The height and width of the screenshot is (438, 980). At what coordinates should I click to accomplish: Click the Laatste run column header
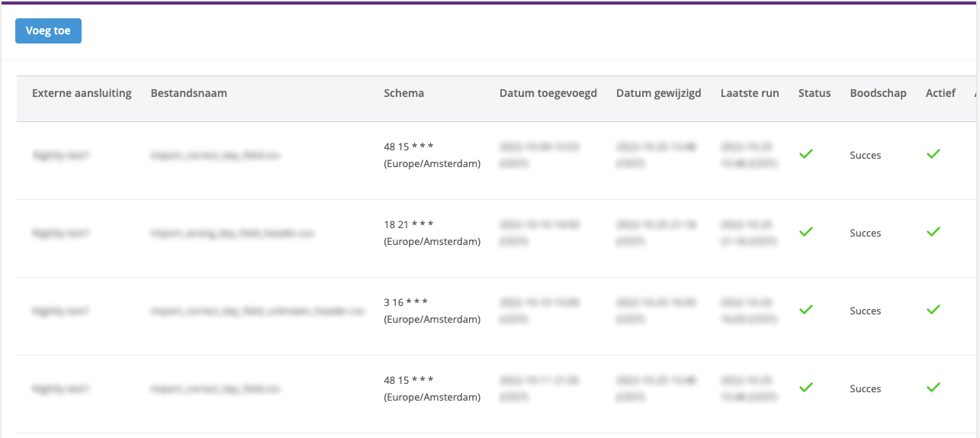pos(750,93)
